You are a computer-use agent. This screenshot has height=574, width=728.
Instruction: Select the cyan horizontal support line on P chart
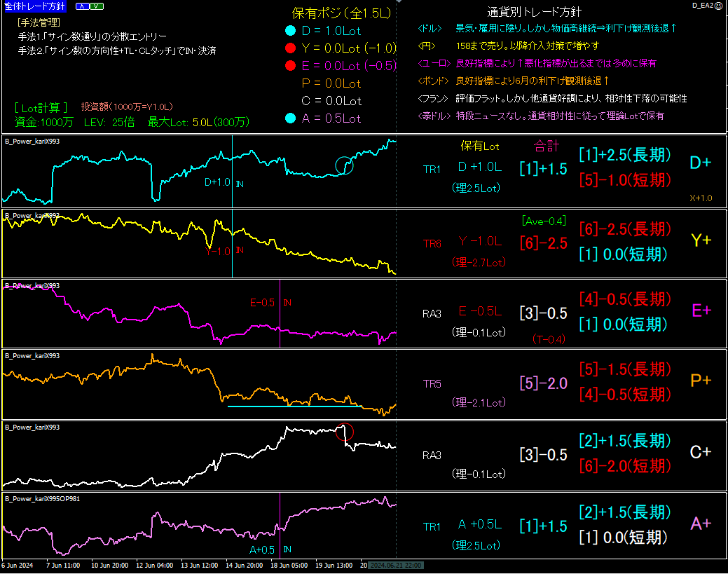tap(295, 406)
